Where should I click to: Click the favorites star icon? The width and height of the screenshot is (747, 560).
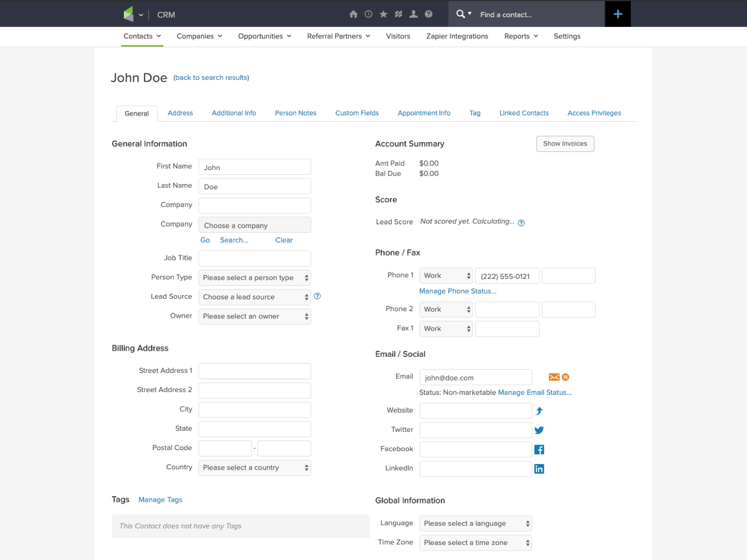pos(383,15)
